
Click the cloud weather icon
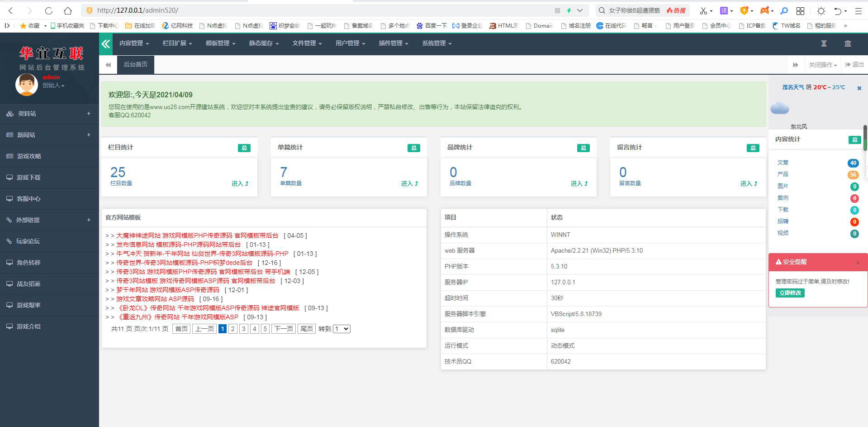coord(779,108)
